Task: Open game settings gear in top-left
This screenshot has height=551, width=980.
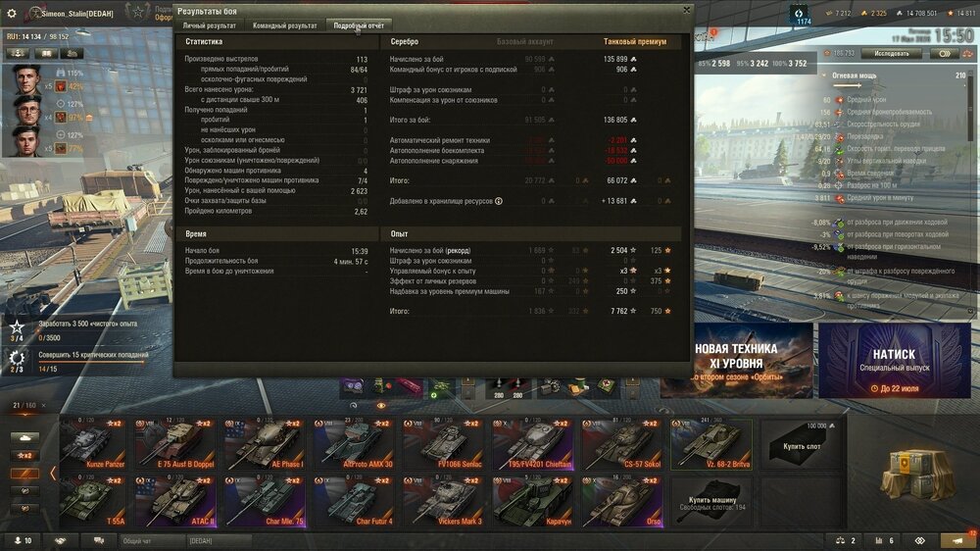Action: pyautogui.click(x=11, y=13)
